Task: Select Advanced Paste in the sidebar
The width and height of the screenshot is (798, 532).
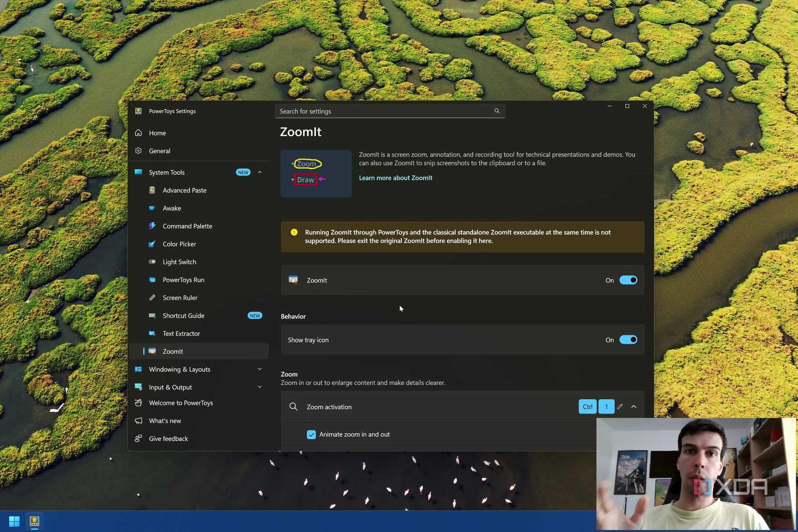Action: (x=199, y=190)
